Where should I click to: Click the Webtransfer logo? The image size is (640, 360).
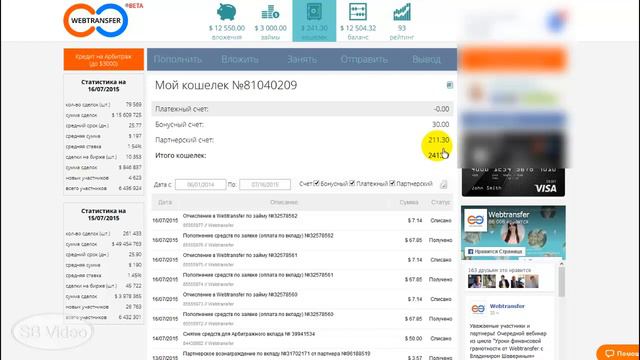[x=96, y=20]
